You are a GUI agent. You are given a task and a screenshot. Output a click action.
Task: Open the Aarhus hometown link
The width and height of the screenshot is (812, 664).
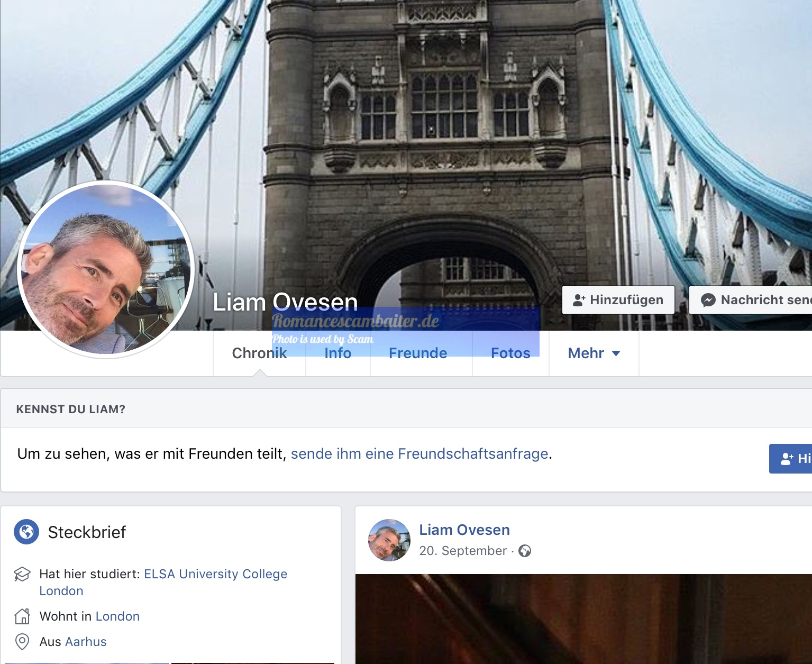point(86,642)
